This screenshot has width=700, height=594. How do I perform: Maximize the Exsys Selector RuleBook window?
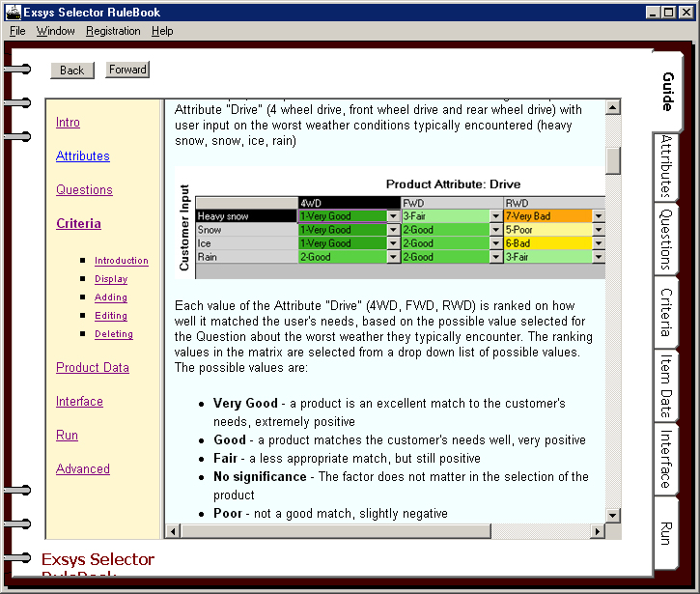coord(668,13)
